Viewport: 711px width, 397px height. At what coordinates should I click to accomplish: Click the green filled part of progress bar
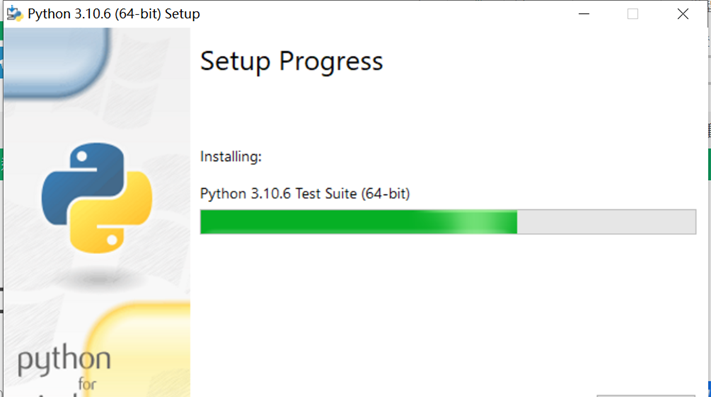[x=317, y=222]
